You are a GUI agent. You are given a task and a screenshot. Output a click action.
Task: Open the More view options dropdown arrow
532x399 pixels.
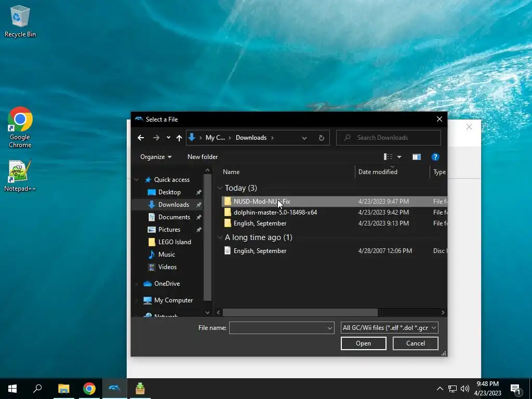400,157
